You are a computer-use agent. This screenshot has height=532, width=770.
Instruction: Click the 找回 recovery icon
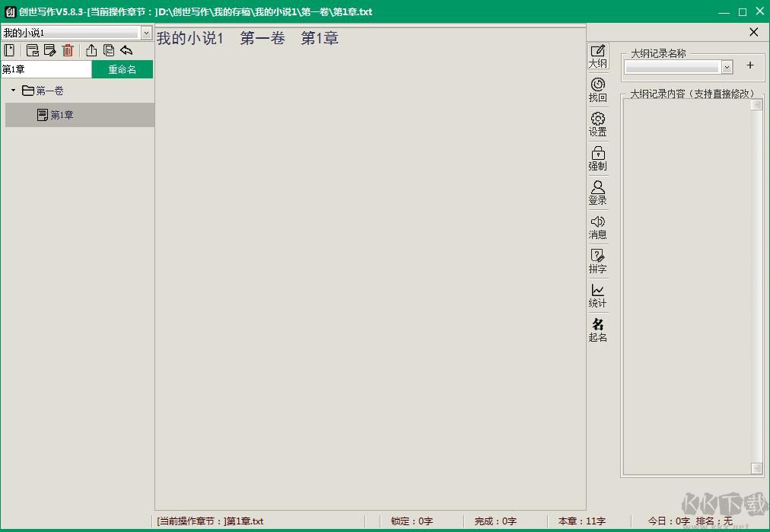coord(598,90)
